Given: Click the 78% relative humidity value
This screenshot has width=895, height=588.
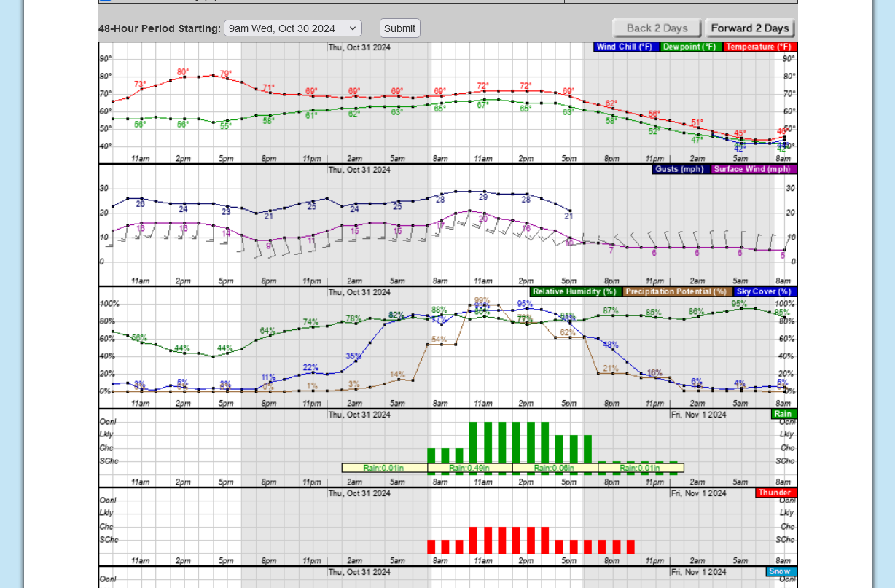Looking at the screenshot, I should pyautogui.click(x=353, y=318).
